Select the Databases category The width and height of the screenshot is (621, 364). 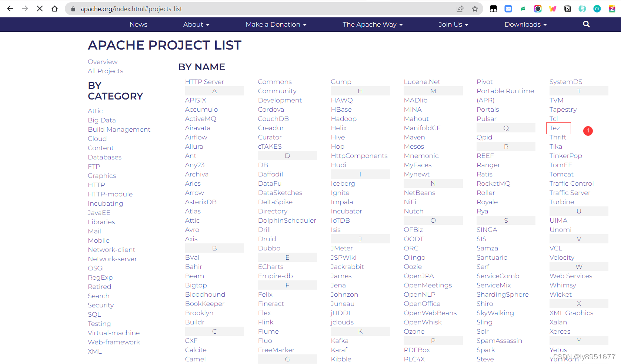pos(105,157)
